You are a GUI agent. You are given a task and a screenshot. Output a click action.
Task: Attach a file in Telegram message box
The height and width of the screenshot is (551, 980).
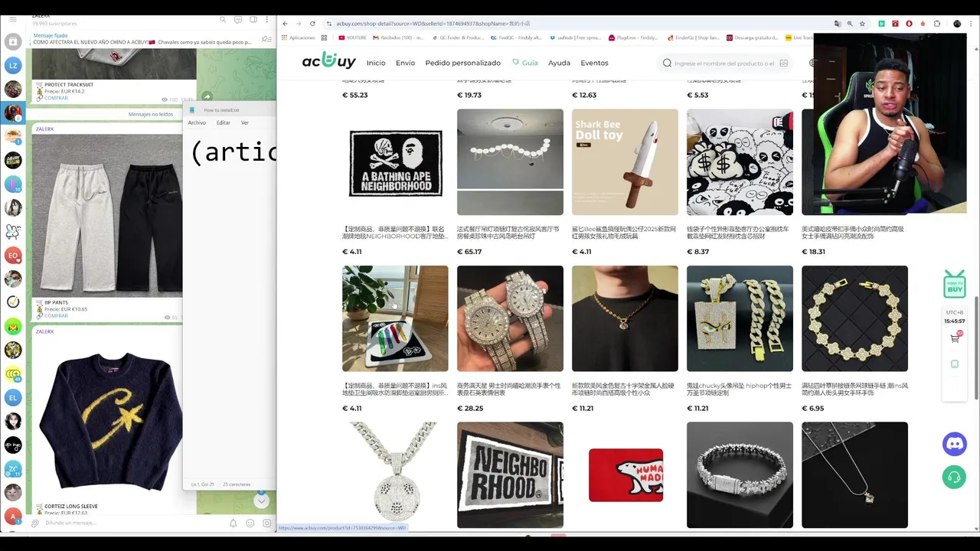point(34,523)
